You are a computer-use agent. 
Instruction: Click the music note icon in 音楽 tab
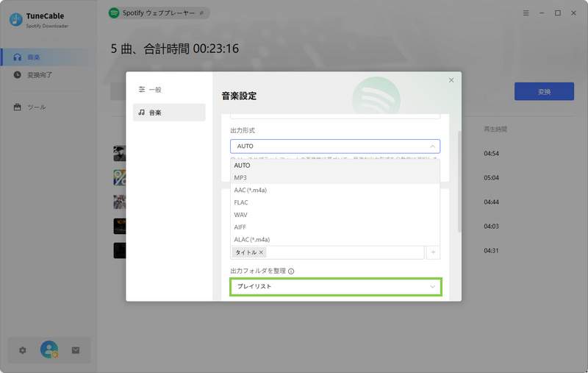[x=141, y=113]
